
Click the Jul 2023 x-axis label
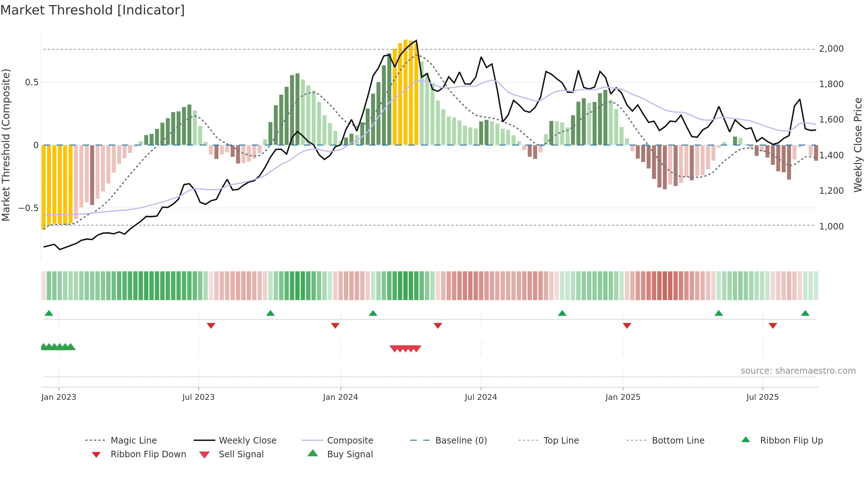(198, 397)
